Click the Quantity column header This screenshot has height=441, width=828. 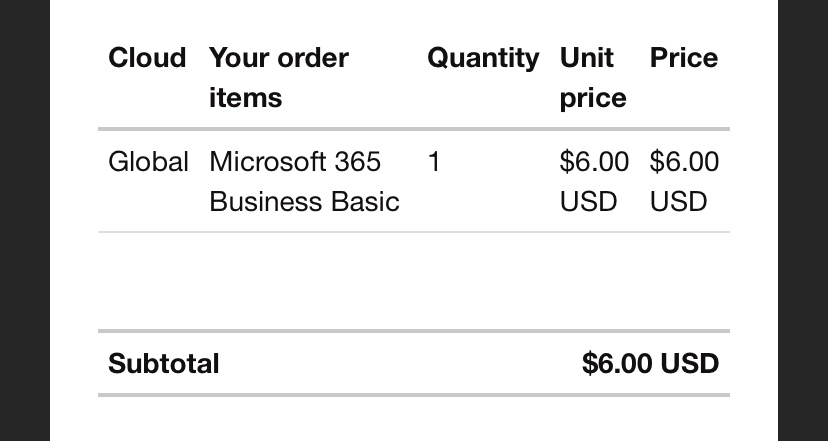pyautogui.click(x=483, y=59)
